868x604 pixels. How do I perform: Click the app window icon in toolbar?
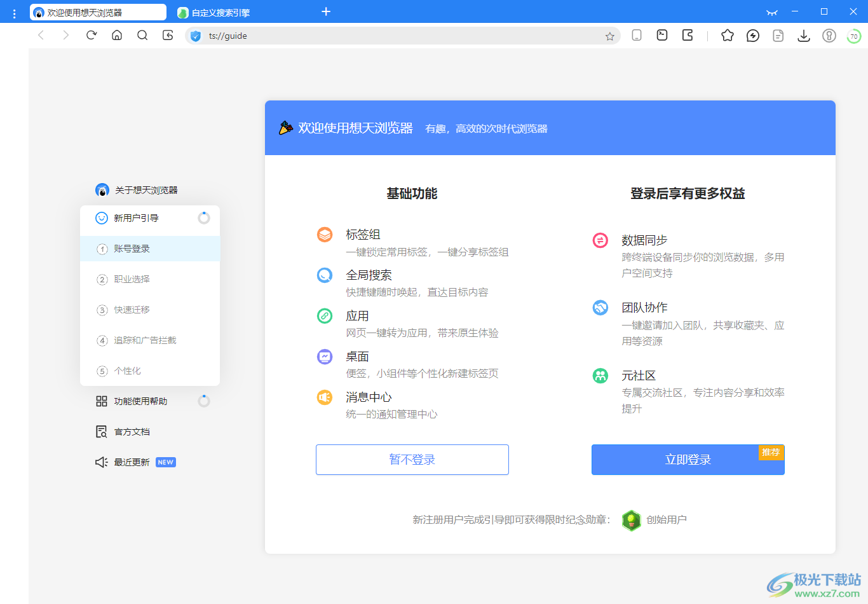click(662, 36)
